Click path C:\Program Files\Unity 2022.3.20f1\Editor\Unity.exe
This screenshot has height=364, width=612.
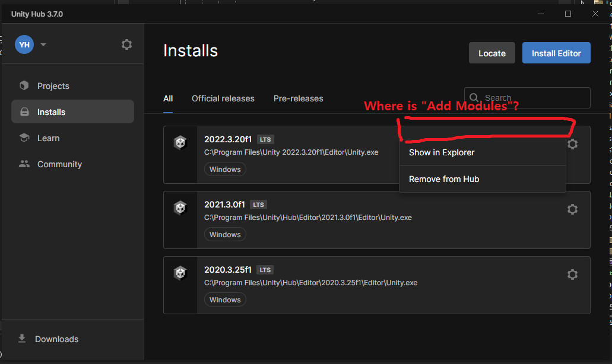coord(291,152)
